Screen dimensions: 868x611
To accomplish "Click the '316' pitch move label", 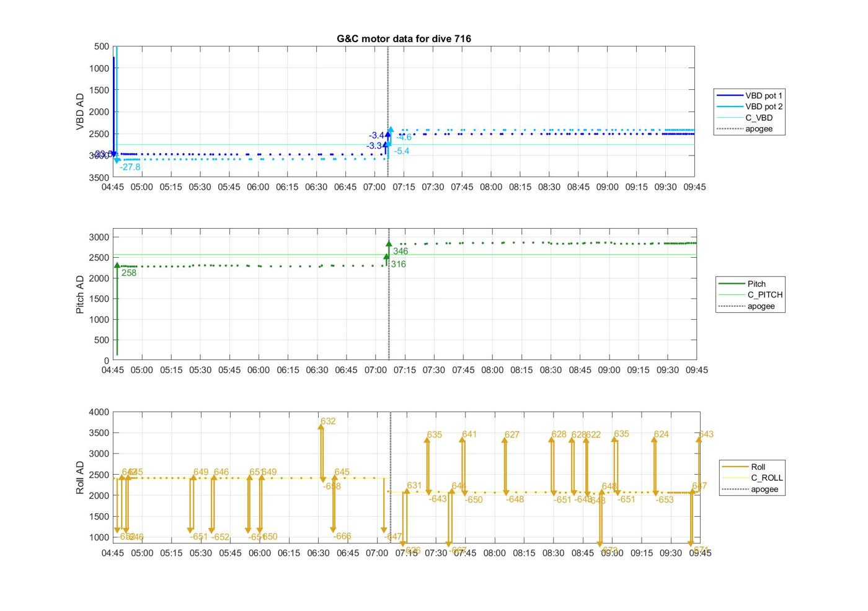I will click(x=399, y=265).
